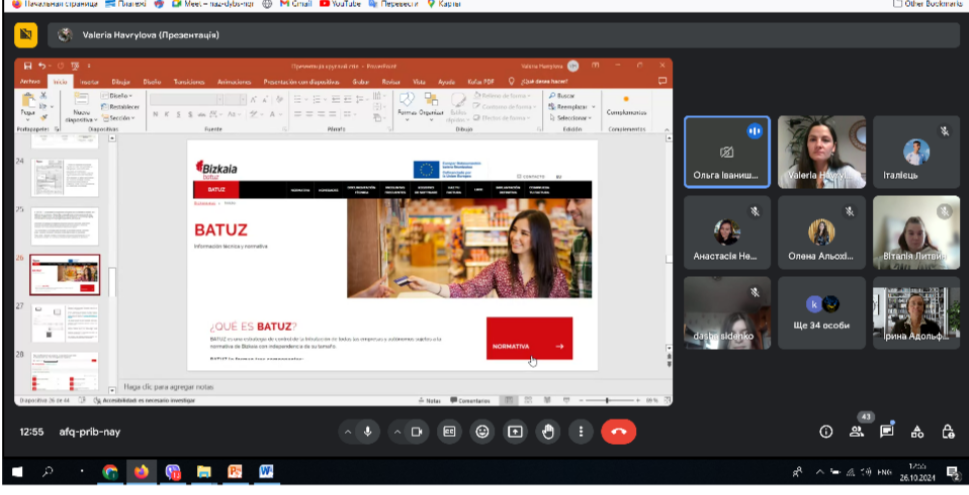Switch to the Insertar ribbon tab

pyautogui.click(x=89, y=82)
